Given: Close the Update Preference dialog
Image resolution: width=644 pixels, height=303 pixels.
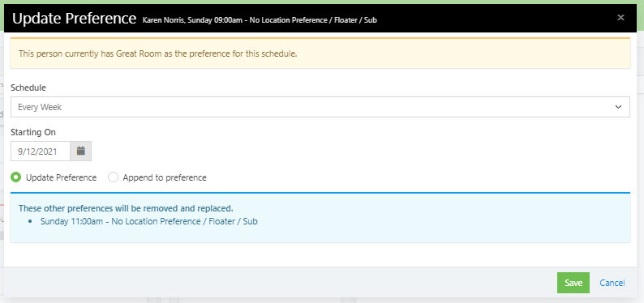Looking at the screenshot, I should tap(620, 18).
